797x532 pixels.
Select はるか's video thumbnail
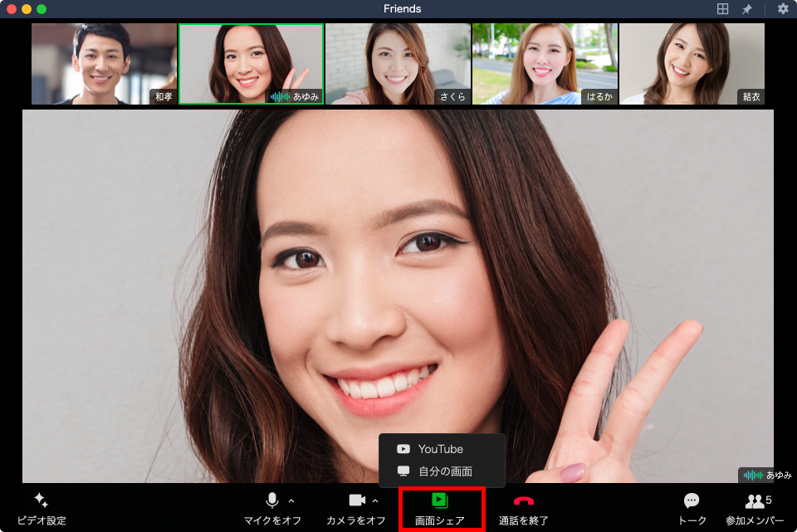545,64
